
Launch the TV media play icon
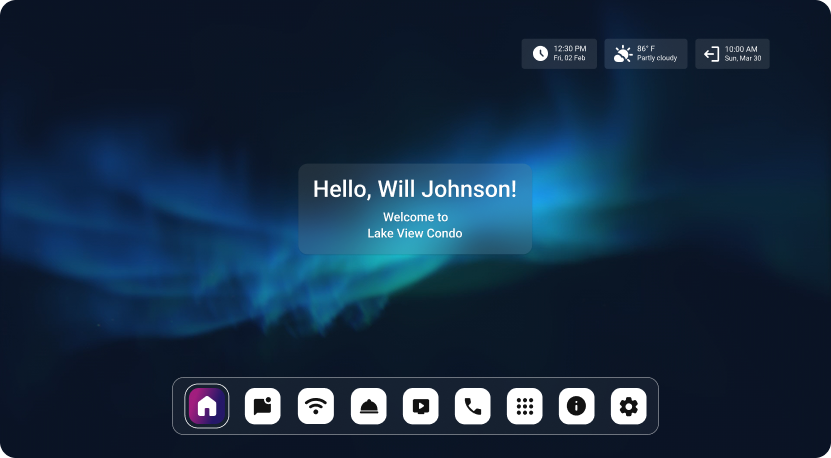[420, 406]
